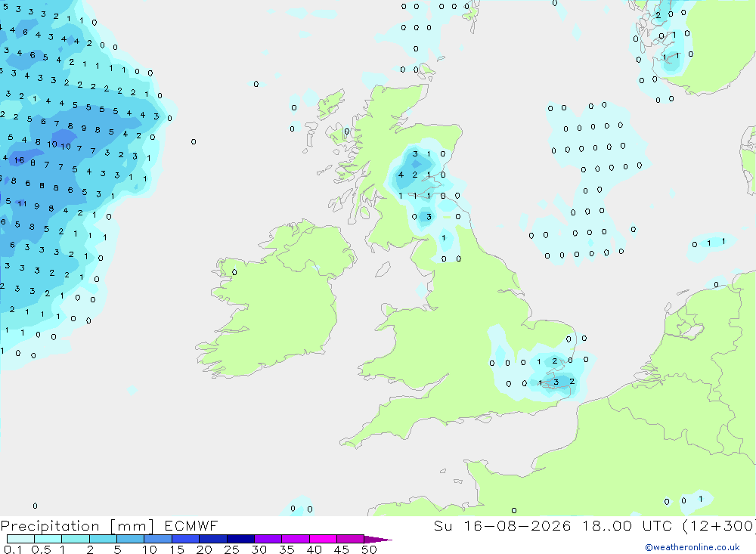Click the legend scale label '0.1'
Image resolution: width=756 pixels, height=554 pixels.
(13, 549)
